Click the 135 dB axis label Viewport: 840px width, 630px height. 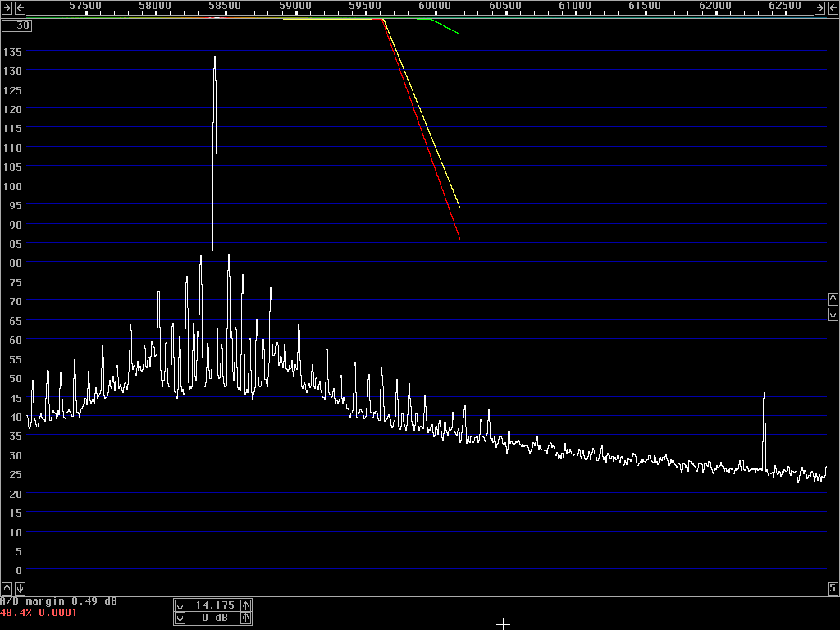pyautogui.click(x=12, y=52)
